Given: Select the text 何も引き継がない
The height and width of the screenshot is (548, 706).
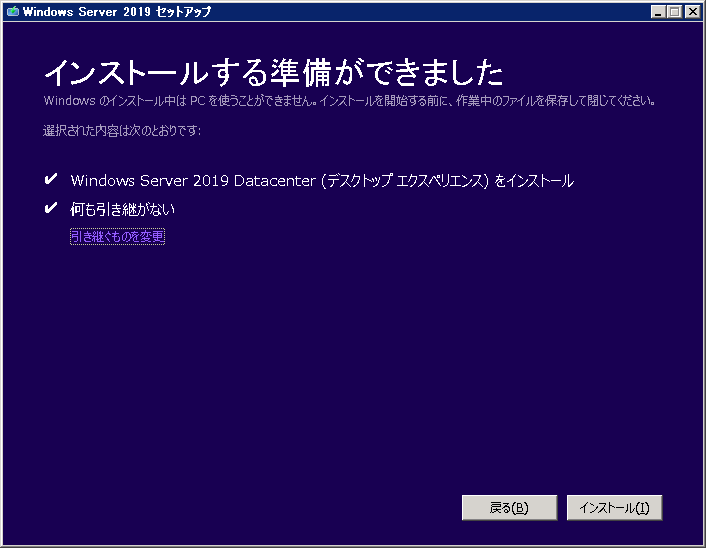Looking at the screenshot, I should pos(122,209).
